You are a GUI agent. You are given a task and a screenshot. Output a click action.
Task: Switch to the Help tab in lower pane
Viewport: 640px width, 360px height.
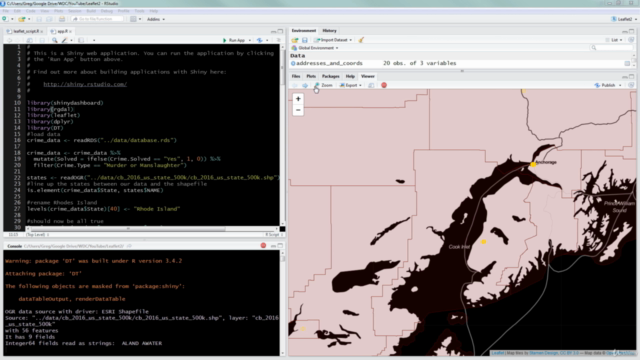pos(350,76)
